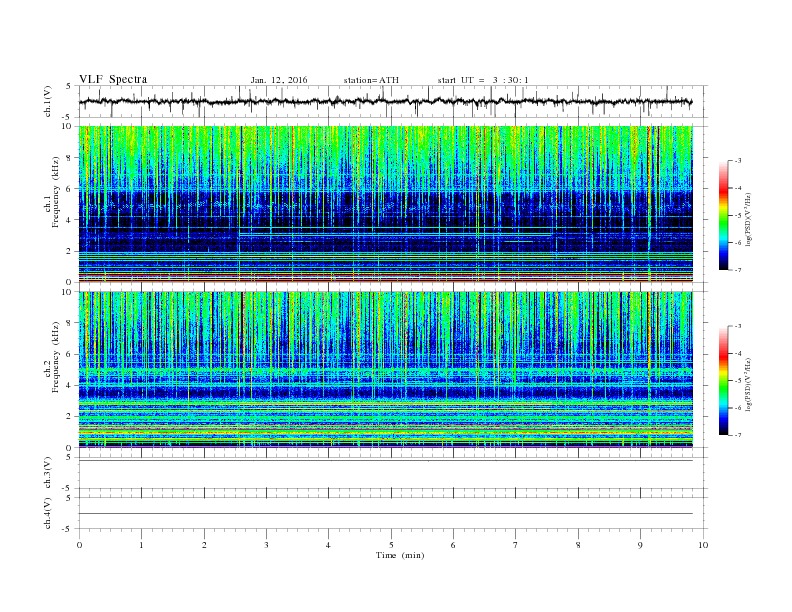Click the ch.2 color bar legend

(x=724, y=381)
